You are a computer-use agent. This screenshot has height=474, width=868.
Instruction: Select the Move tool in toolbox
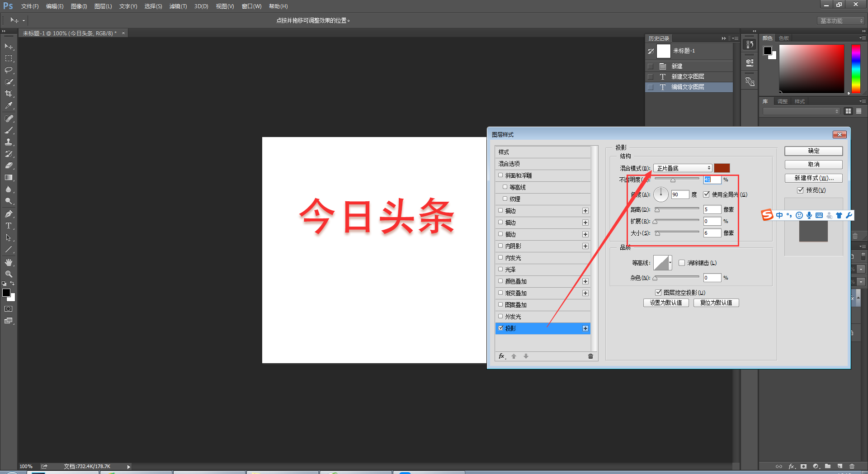coord(9,47)
